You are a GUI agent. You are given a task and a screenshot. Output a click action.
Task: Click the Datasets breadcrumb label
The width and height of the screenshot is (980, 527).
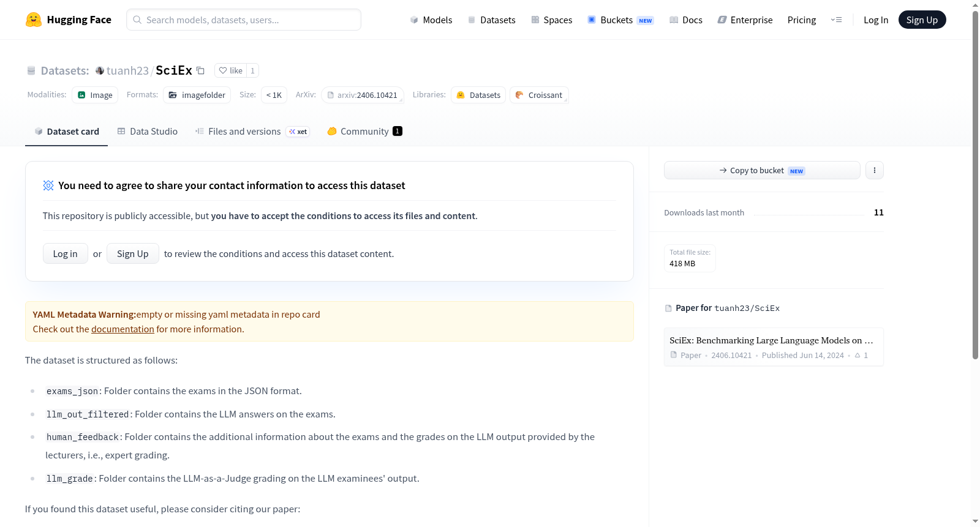(65, 70)
